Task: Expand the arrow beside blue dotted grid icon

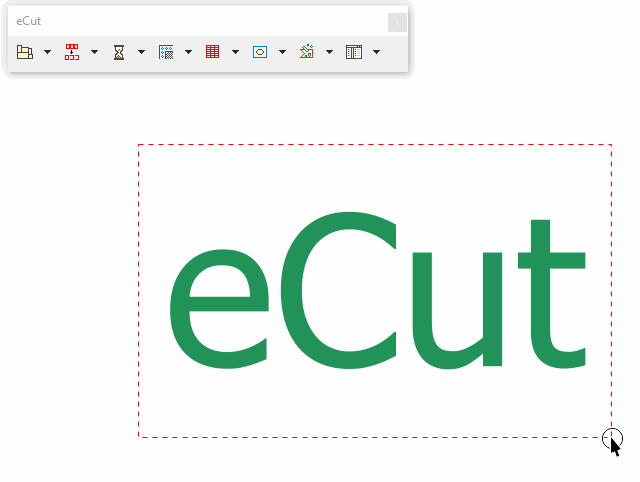Action: pos(188,52)
